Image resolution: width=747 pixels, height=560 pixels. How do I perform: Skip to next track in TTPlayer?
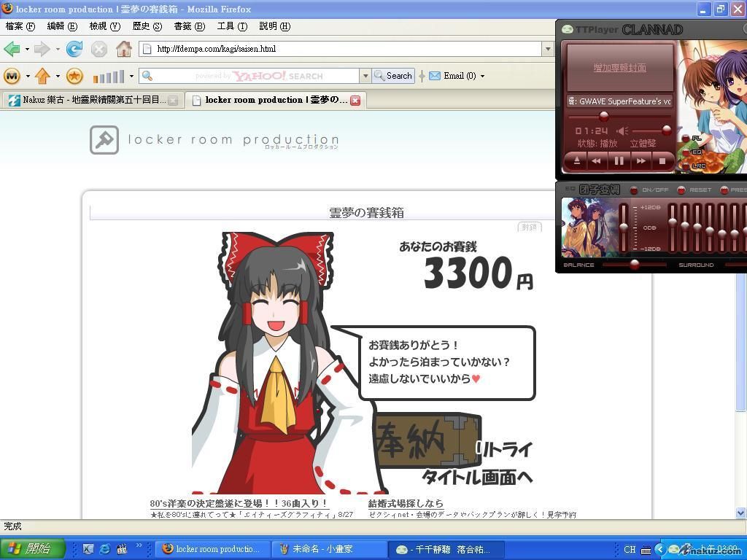(641, 161)
